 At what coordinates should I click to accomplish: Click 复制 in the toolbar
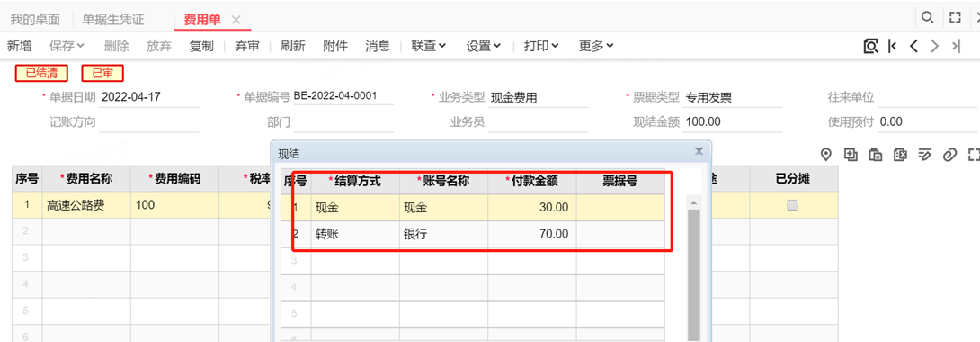(201, 46)
